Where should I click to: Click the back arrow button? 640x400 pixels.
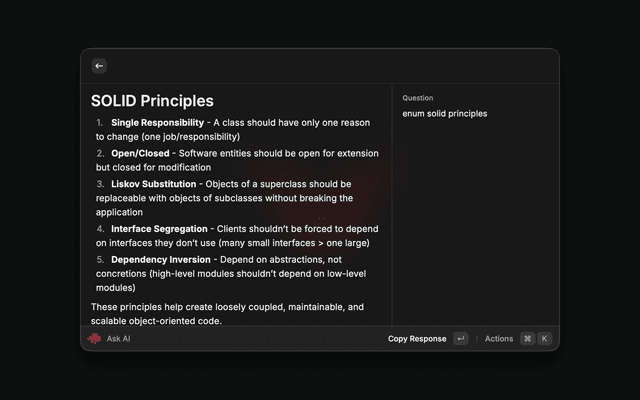(99, 66)
